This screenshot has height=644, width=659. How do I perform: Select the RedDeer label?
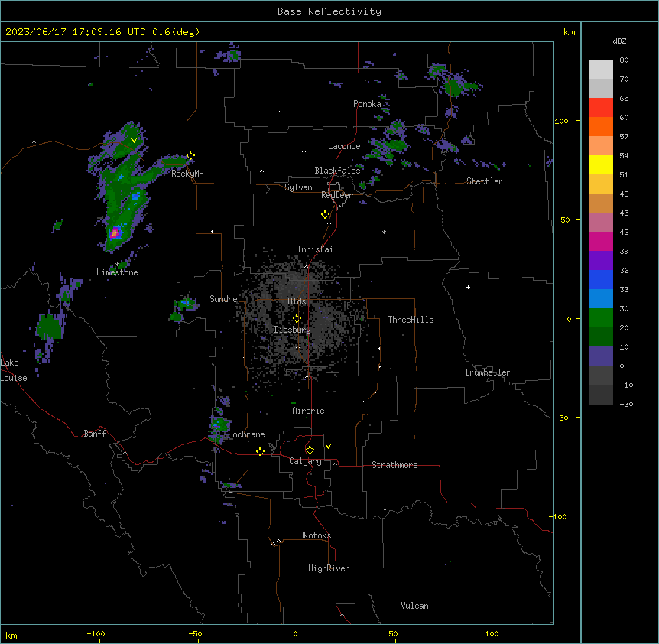pyautogui.click(x=336, y=195)
